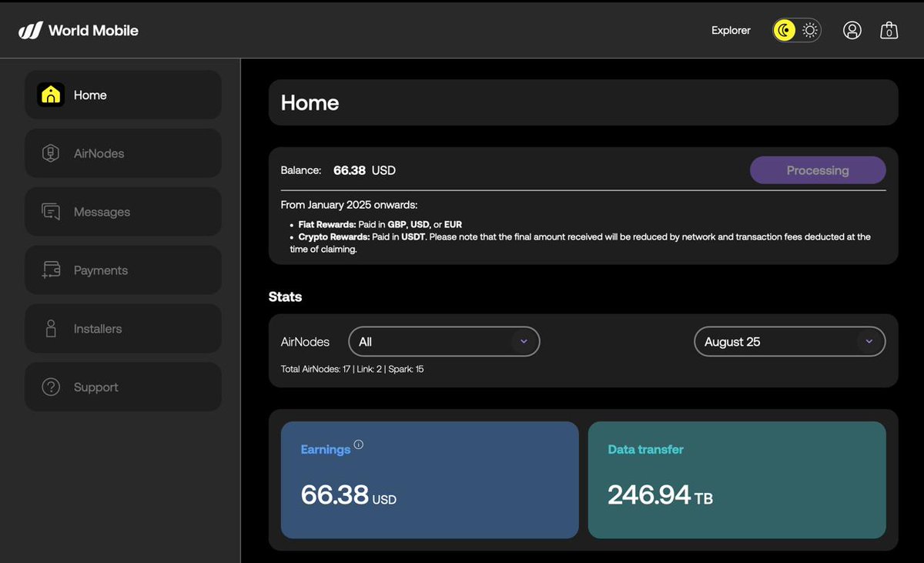This screenshot has width=924, height=563.
Task: Switch to dark mode moon icon
Action: click(x=785, y=31)
